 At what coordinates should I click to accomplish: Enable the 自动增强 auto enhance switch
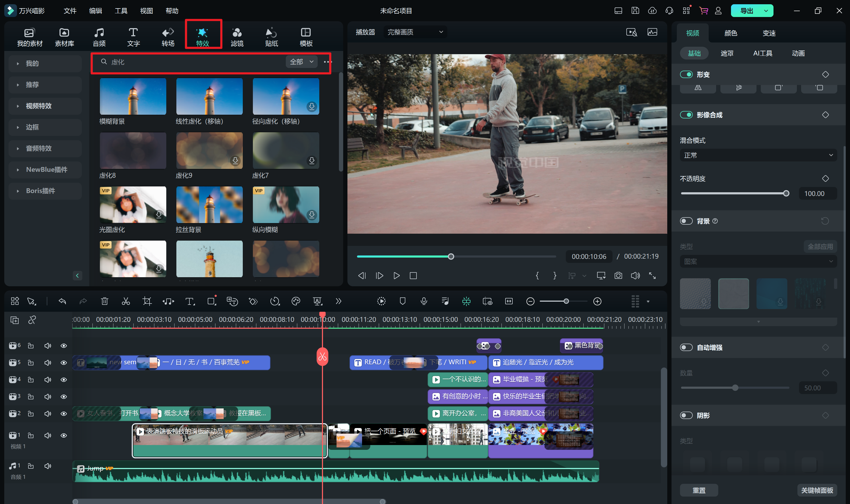click(686, 347)
